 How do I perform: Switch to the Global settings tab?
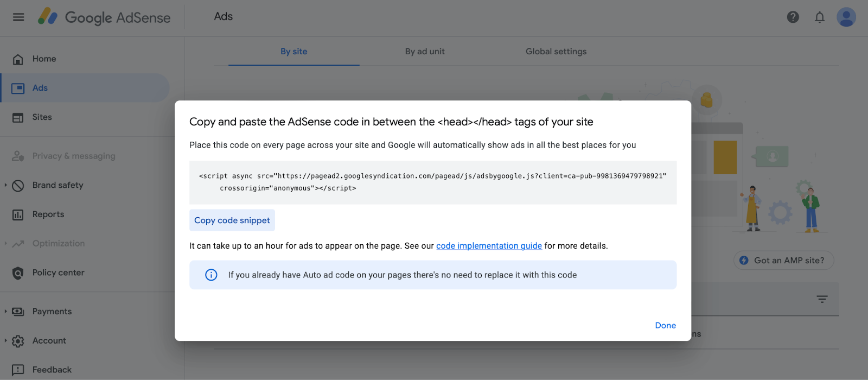click(556, 52)
